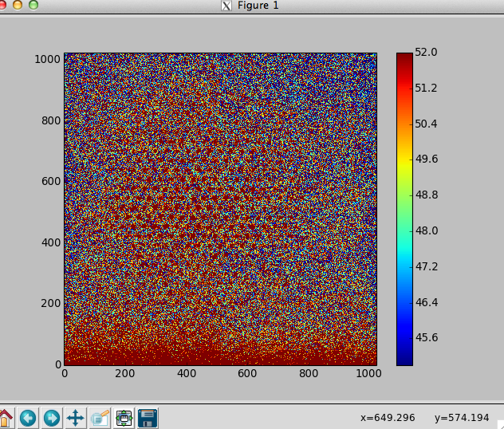Click colorbar label 50.4
504x429 pixels.
pyautogui.click(x=426, y=124)
